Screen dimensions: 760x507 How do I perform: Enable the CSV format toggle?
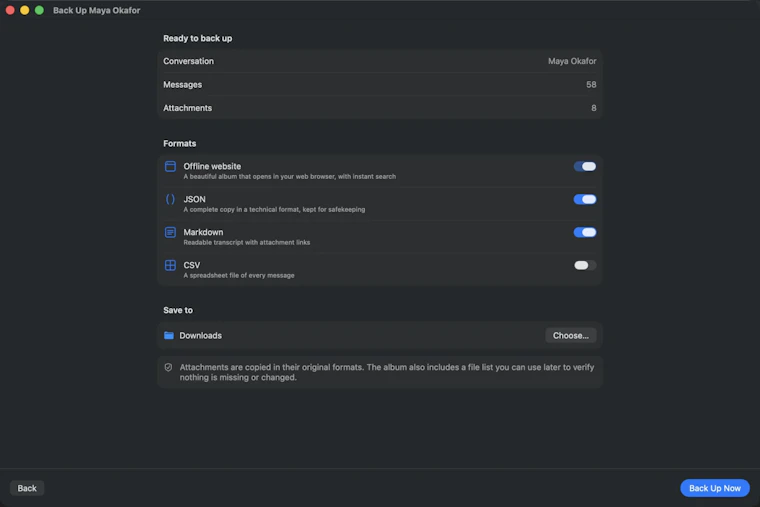coord(585,265)
